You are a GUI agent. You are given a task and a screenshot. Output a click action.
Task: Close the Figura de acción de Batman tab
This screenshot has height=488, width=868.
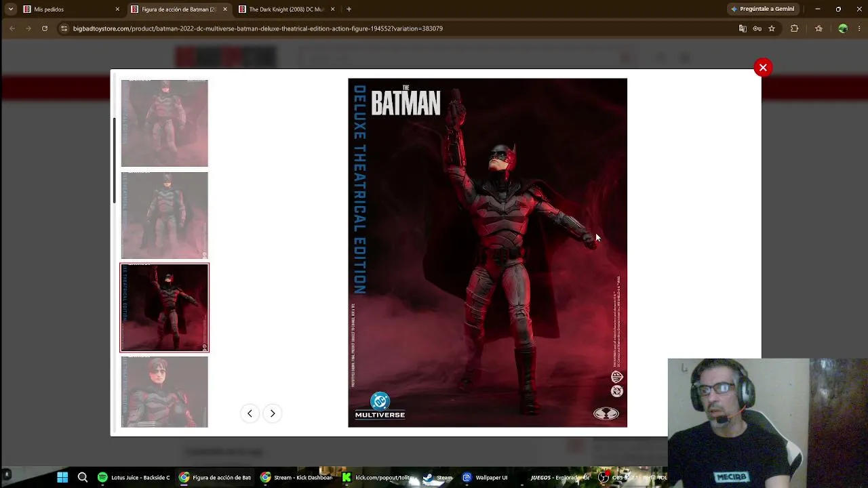point(225,9)
